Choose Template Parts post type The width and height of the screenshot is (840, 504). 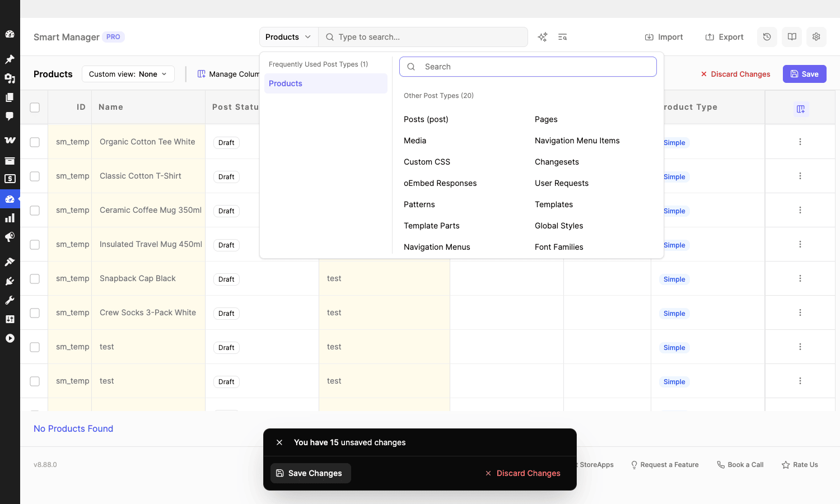(x=432, y=226)
